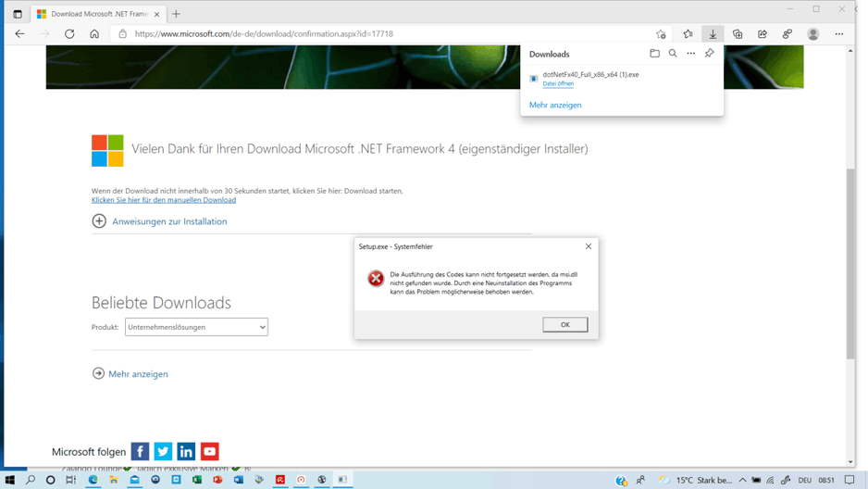
Task: Expand Anweisungen zur Installation
Action: click(x=159, y=221)
